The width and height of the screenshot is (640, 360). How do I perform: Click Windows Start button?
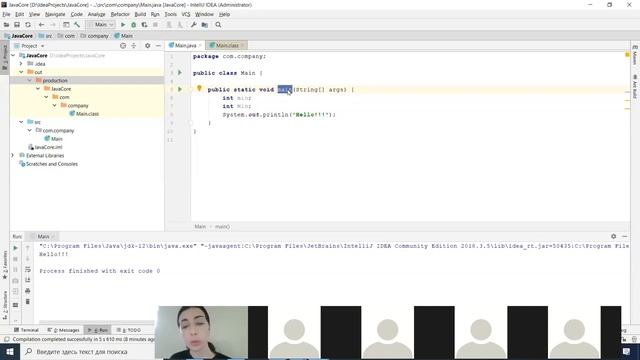click(10, 351)
